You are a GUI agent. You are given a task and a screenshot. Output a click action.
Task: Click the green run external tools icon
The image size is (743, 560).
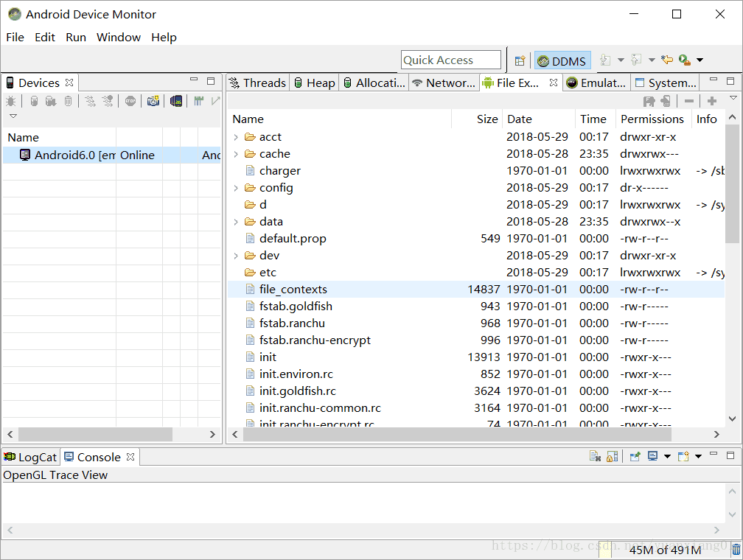click(684, 60)
